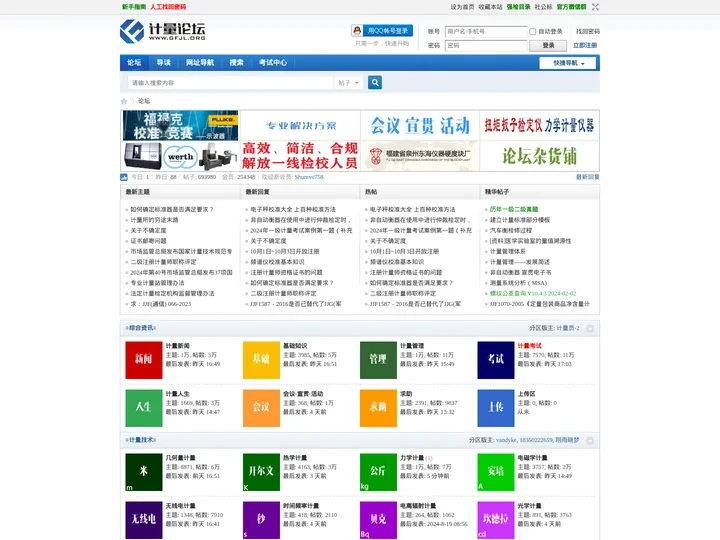
Task: Open the blue 上传 forum icon
Action: click(496, 408)
